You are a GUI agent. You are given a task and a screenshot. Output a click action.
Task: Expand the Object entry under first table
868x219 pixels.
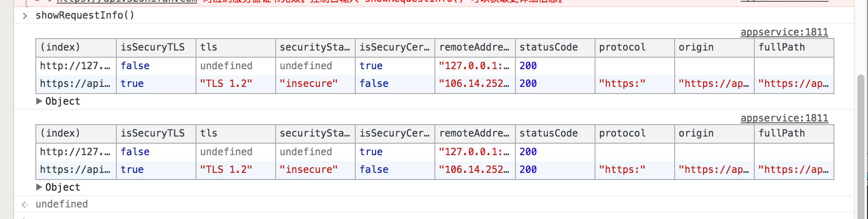pyautogui.click(x=39, y=101)
